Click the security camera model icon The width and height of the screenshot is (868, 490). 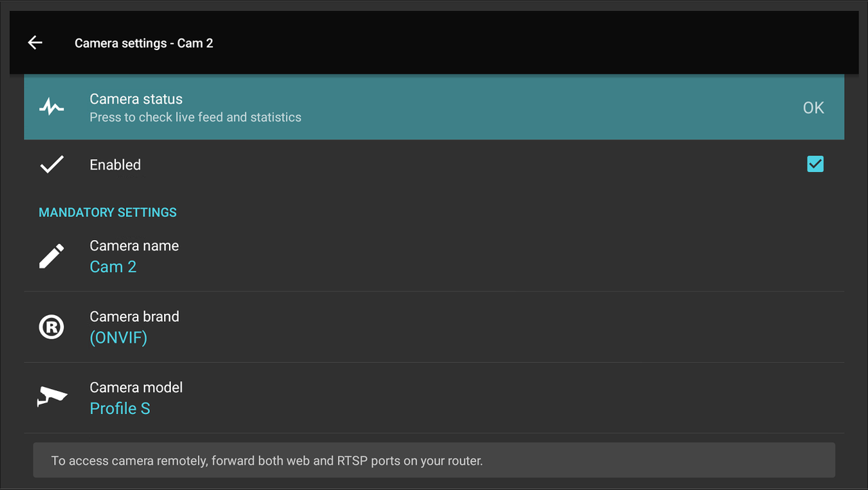52,397
